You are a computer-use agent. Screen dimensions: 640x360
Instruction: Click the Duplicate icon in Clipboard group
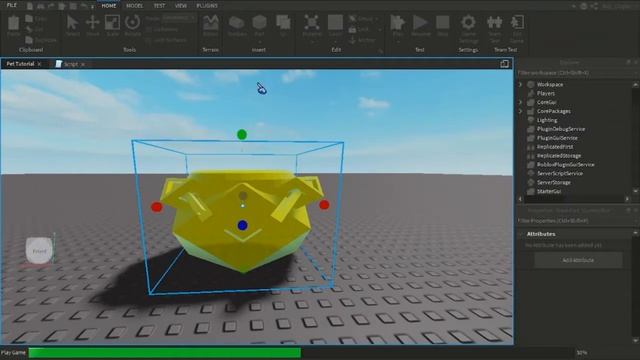29,40
